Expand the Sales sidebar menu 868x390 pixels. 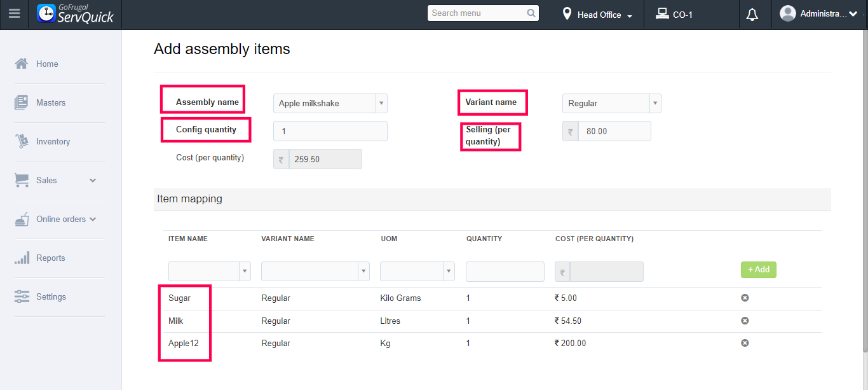pos(56,180)
